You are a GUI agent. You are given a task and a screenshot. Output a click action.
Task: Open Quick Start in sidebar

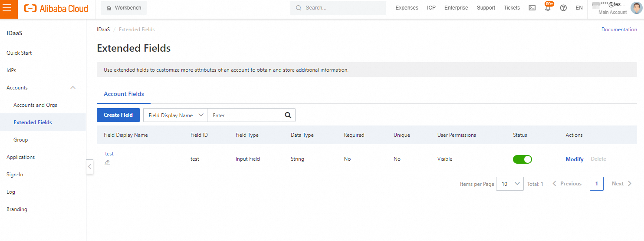pos(19,53)
